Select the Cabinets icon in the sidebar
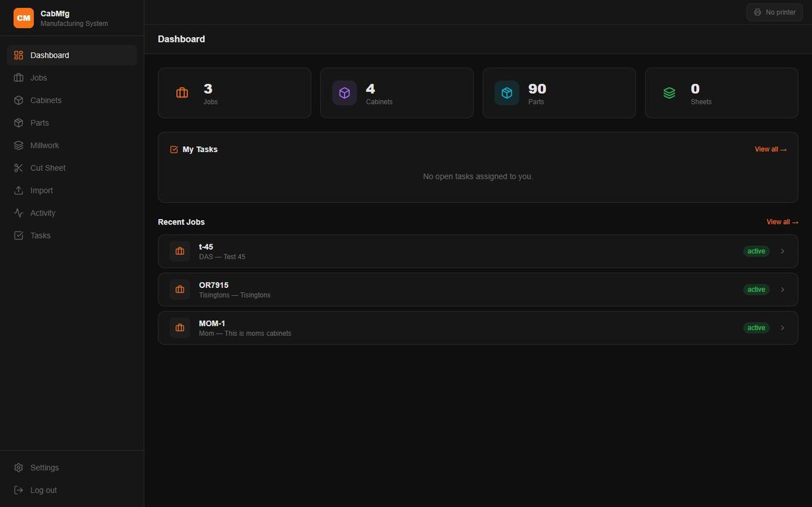Viewport: 812px width, 507px height. coord(19,100)
